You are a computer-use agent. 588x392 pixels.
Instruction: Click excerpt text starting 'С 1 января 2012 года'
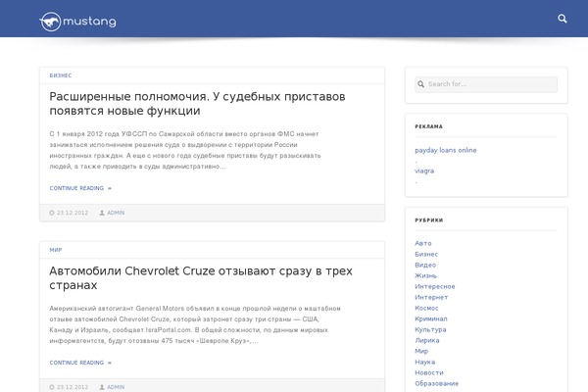[185, 150]
